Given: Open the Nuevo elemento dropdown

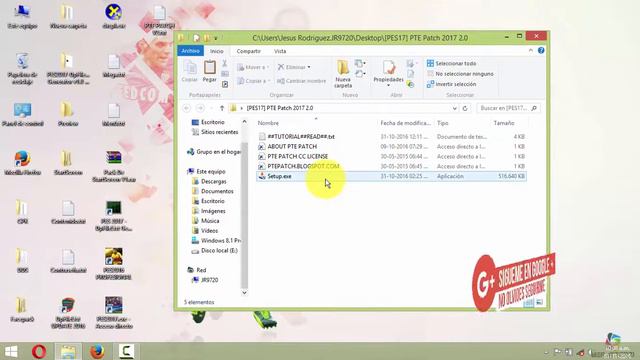Looking at the screenshot, I should pos(360,63).
